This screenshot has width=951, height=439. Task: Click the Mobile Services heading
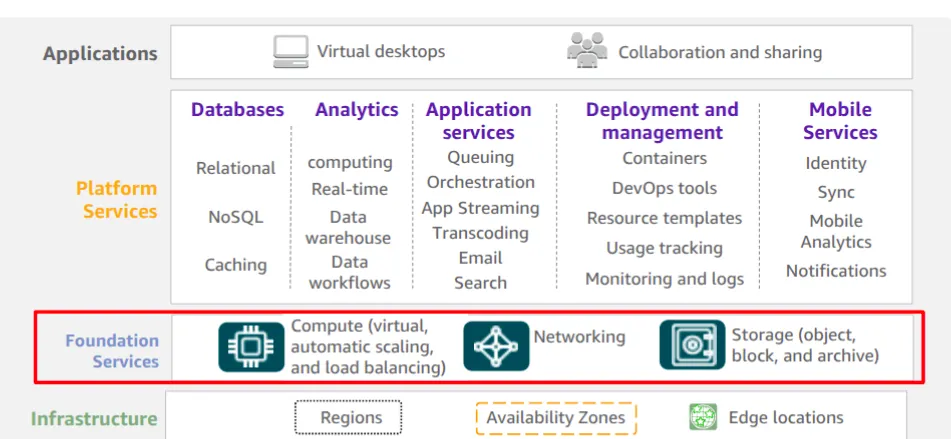coord(840,121)
